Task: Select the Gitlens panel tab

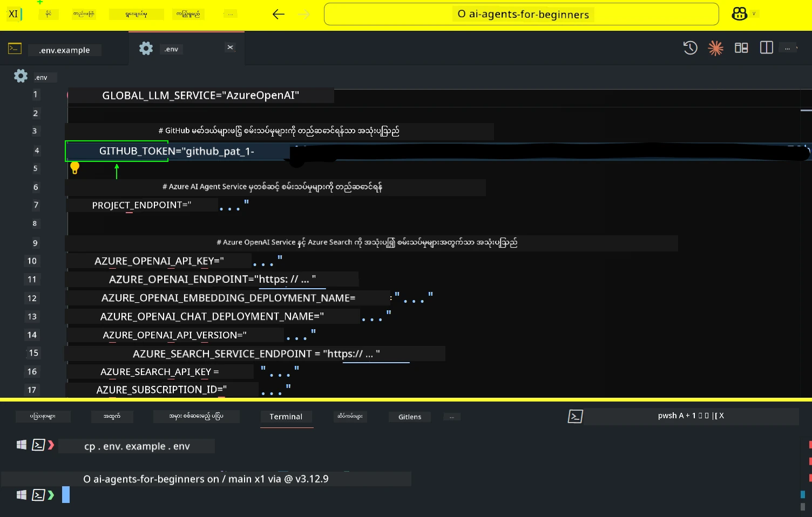Action: pos(409,417)
